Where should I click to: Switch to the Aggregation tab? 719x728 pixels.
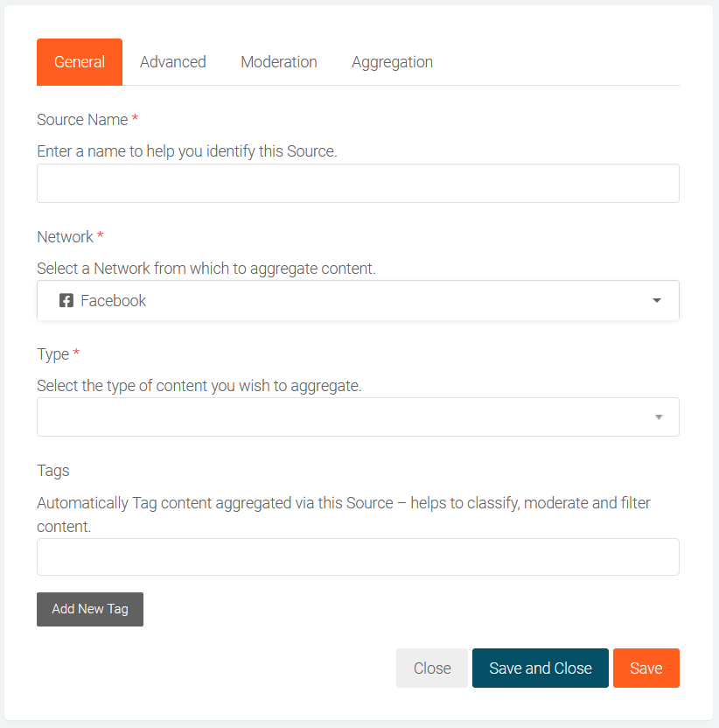[392, 62]
